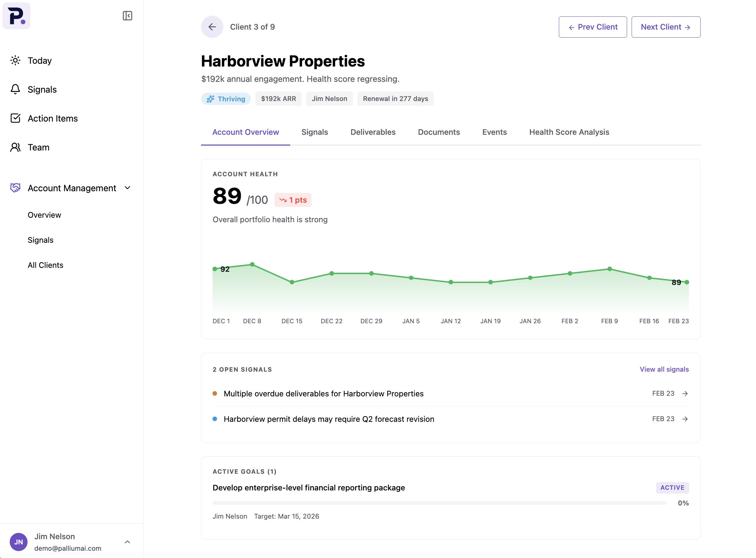Click the Account Management handshake icon

pos(15,188)
